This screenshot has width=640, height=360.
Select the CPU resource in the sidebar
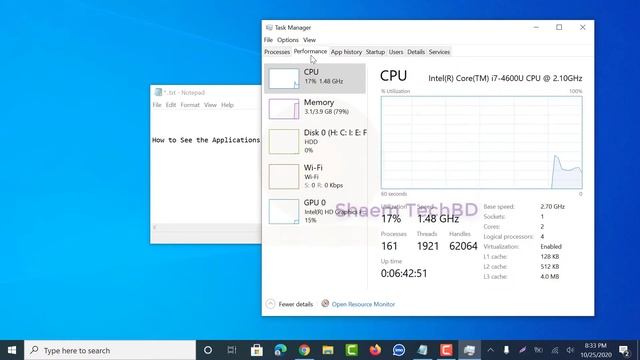coord(315,78)
